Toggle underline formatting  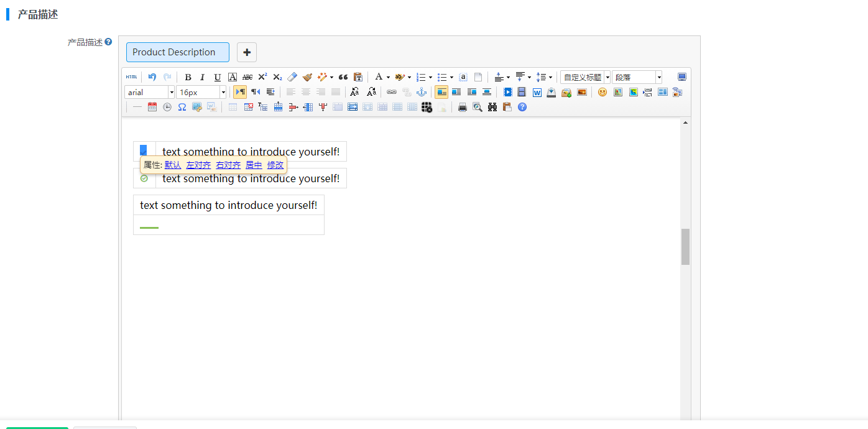(x=217, y=77)
